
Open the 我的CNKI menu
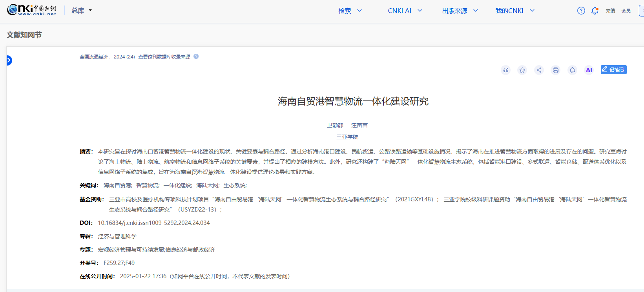[x=514, y=11]
